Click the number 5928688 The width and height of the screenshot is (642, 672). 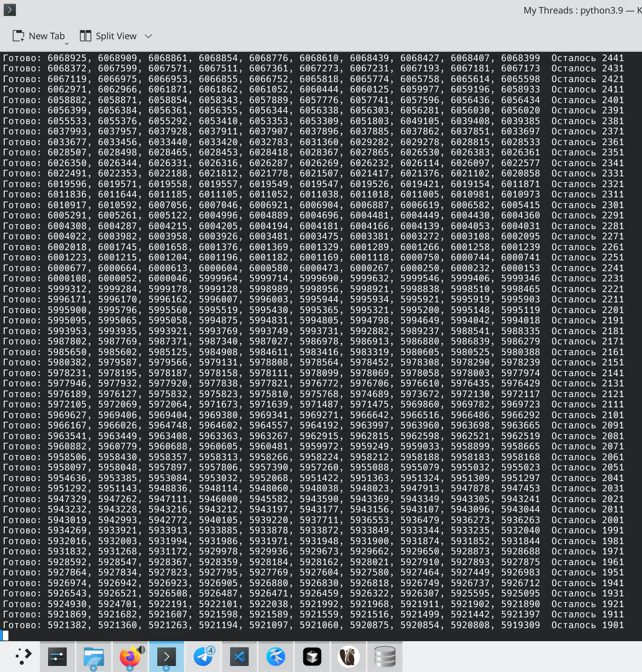tap(521, 551)
